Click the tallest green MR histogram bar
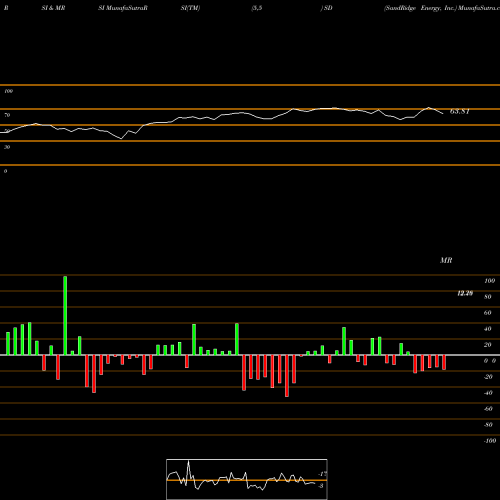Screen dimensions: 500x500 [65, 315]
